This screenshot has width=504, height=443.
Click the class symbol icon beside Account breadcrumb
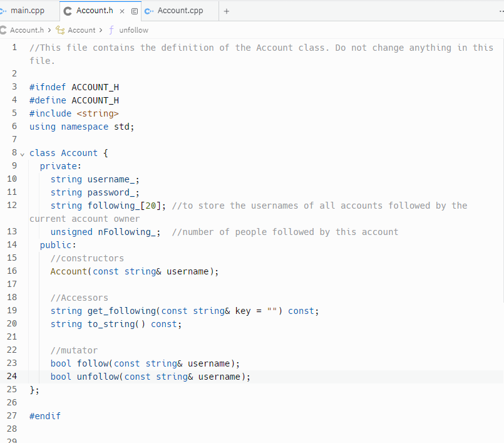coord(59,29)
